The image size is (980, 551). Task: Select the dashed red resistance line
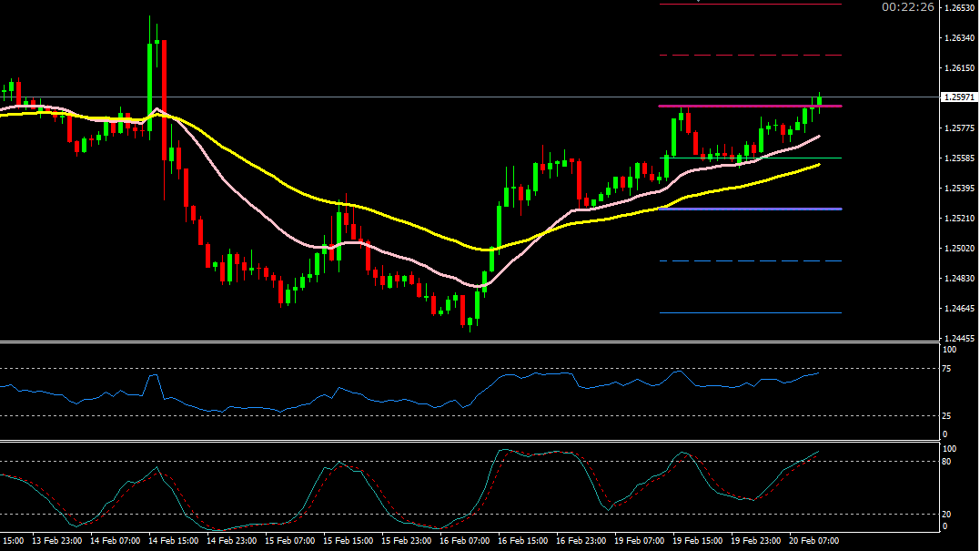(750, 55)
